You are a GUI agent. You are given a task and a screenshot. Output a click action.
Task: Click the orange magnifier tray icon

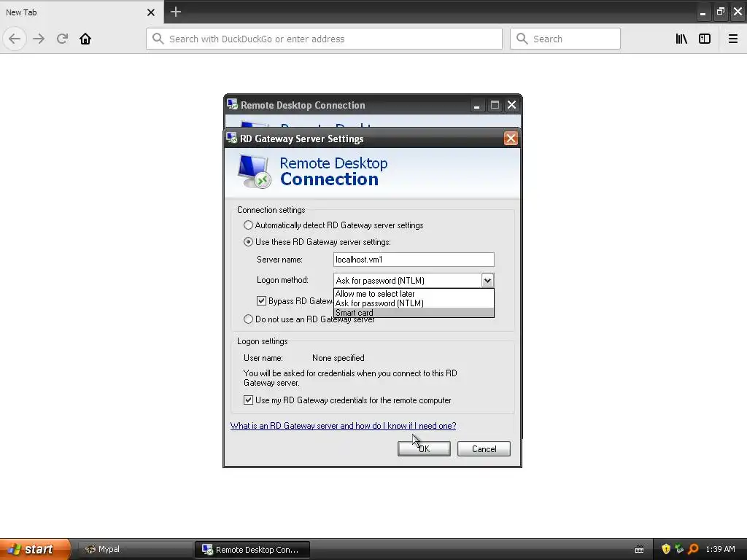(x=693, y=549)
